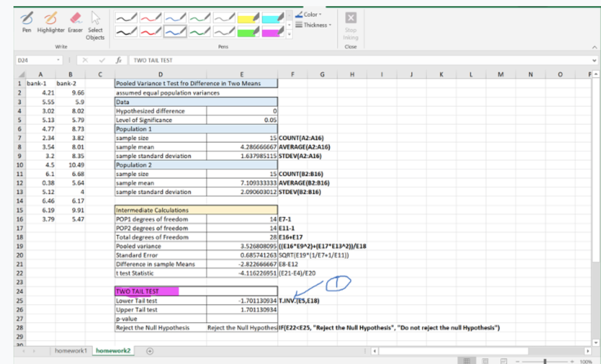Choose the magenta highlighter swatch
601x364 pixels.
pos(273,31)
